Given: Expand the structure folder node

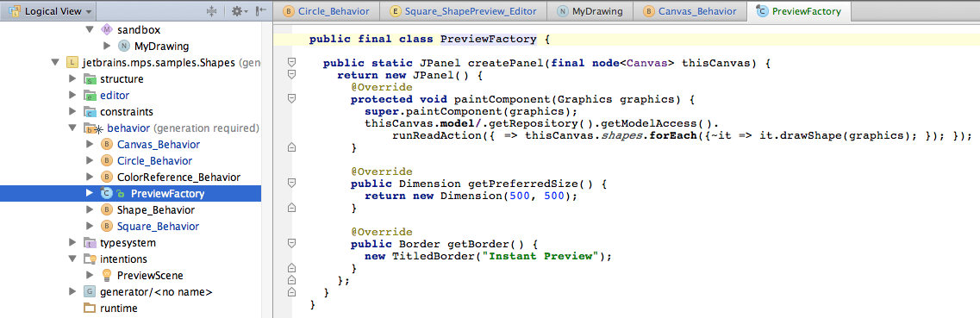Looking at the screenshot, I should tap(72, 78).
